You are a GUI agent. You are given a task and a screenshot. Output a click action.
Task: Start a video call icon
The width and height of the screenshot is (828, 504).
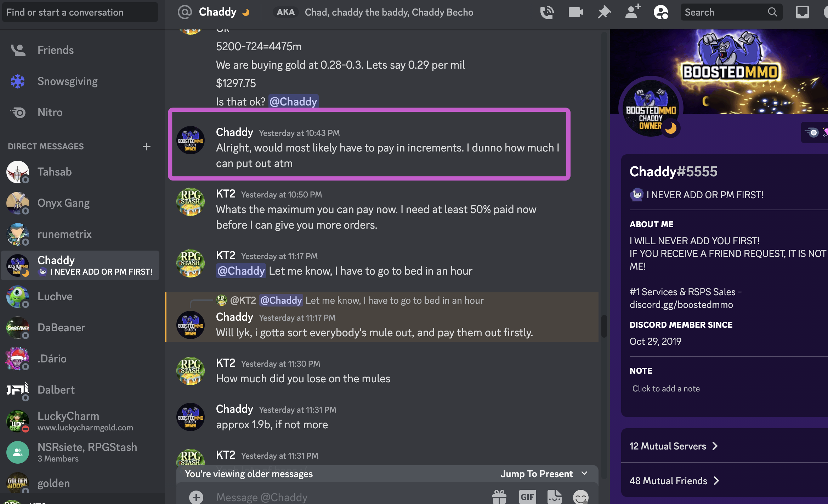click(575, 12)
